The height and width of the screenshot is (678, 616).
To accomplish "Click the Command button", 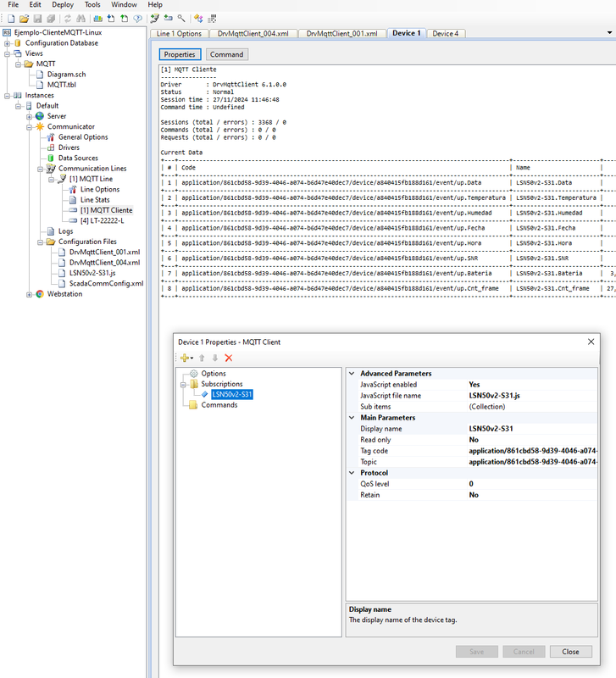I will (227, 54).
